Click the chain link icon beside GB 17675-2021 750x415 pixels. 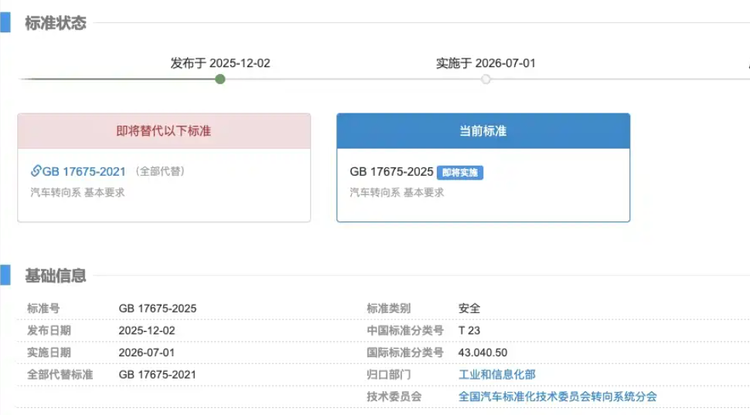tap(37, 171)
